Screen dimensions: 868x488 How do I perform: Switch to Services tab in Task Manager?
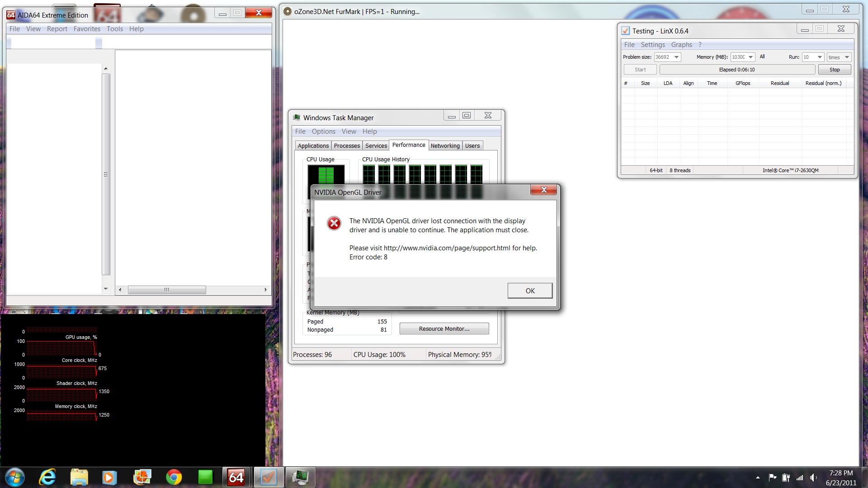tap(376, 145)
